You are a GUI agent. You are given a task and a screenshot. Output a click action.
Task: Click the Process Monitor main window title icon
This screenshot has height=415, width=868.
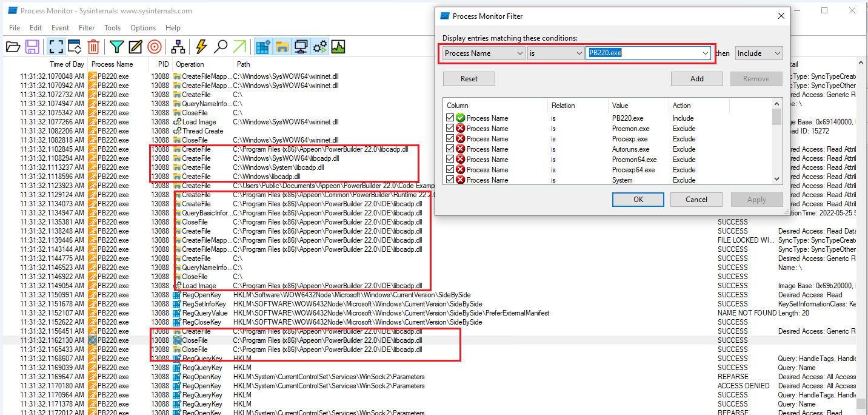coord(12,11)
